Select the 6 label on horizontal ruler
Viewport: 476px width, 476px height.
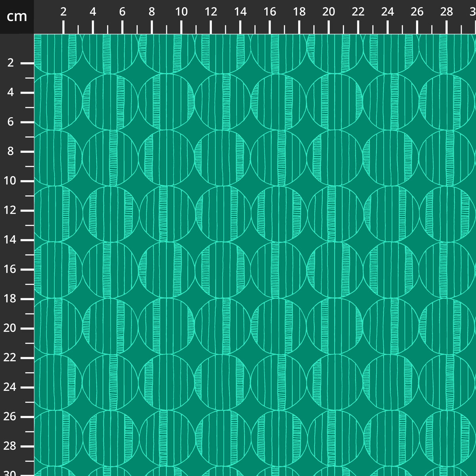tap(122, 12)
